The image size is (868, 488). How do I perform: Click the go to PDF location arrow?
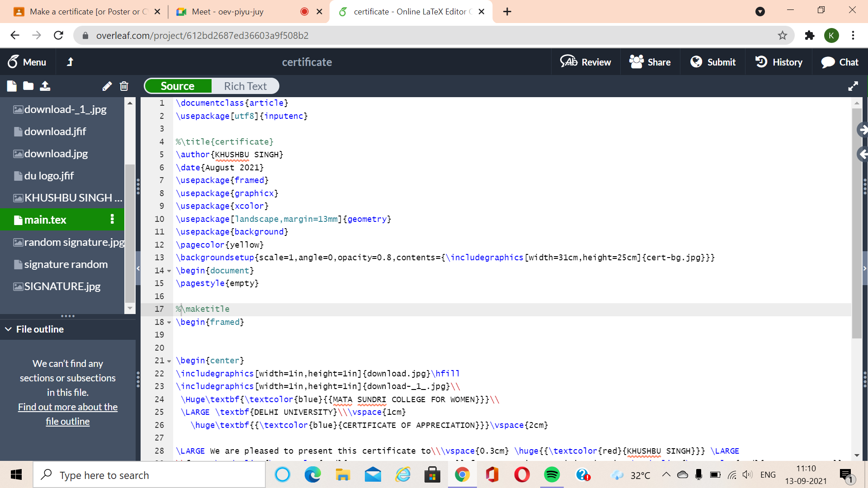coord(863,130)
